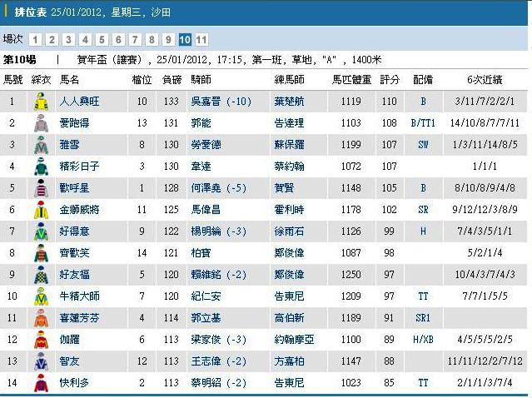This screenshot has width=532, height=398.
Task: Select the silk icon for 精彩日子
Action: click(41, 167)
